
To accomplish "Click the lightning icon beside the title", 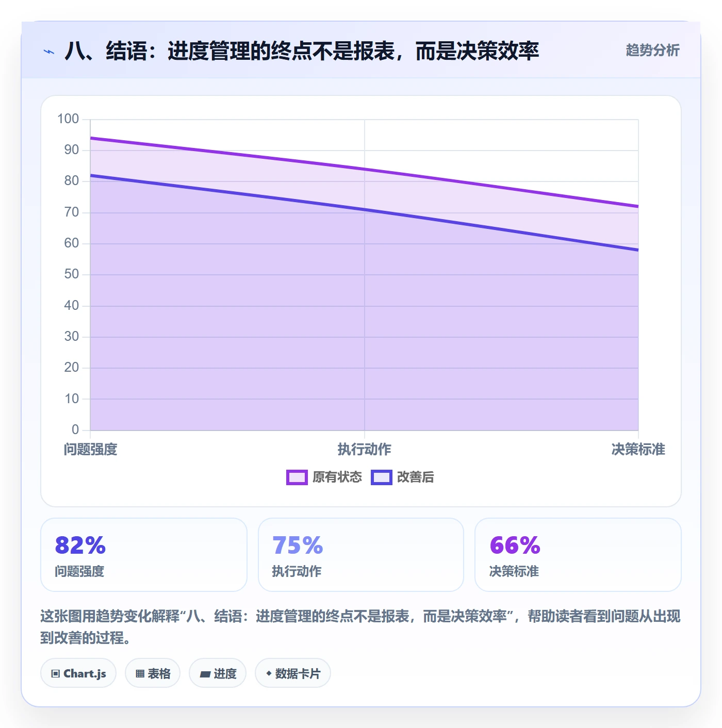I will pos(49,52).
